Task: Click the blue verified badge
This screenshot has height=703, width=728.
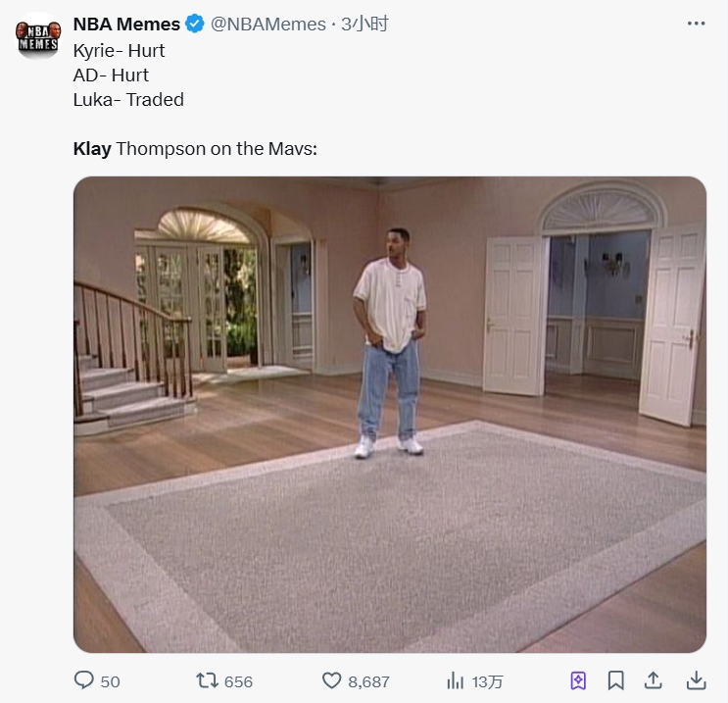Action: coord(196,25)
